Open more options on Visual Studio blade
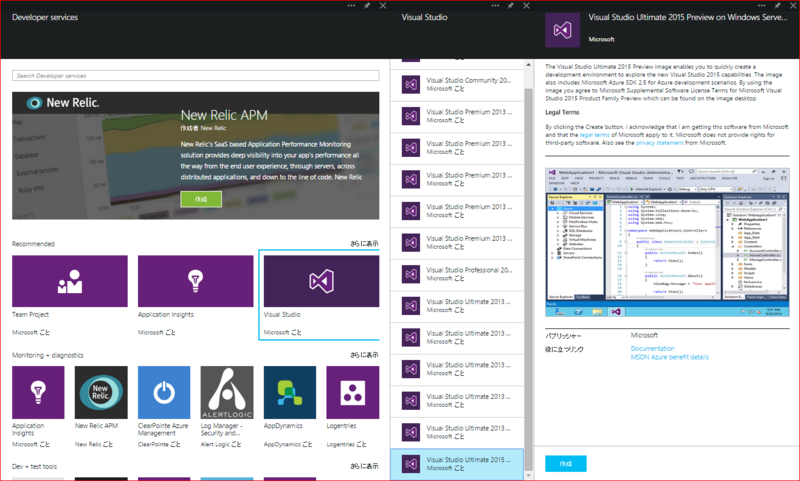This screenshot has height=481, width=800. click(495, 6)
